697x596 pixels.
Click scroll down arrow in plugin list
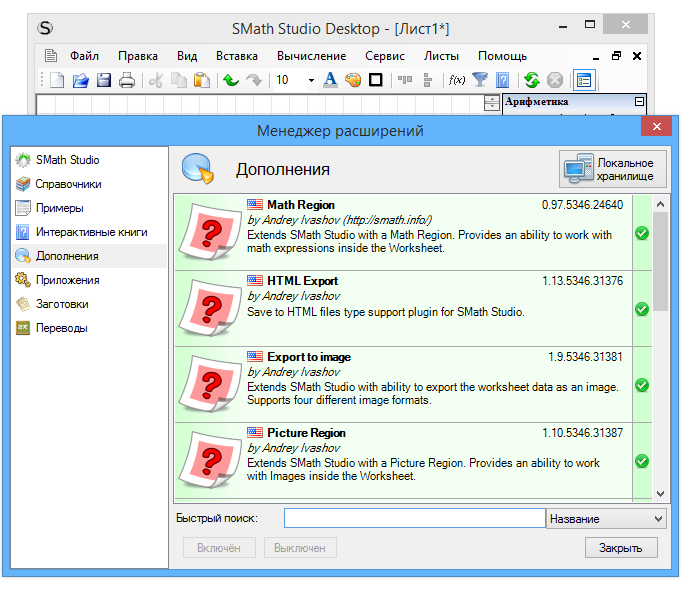661,494
